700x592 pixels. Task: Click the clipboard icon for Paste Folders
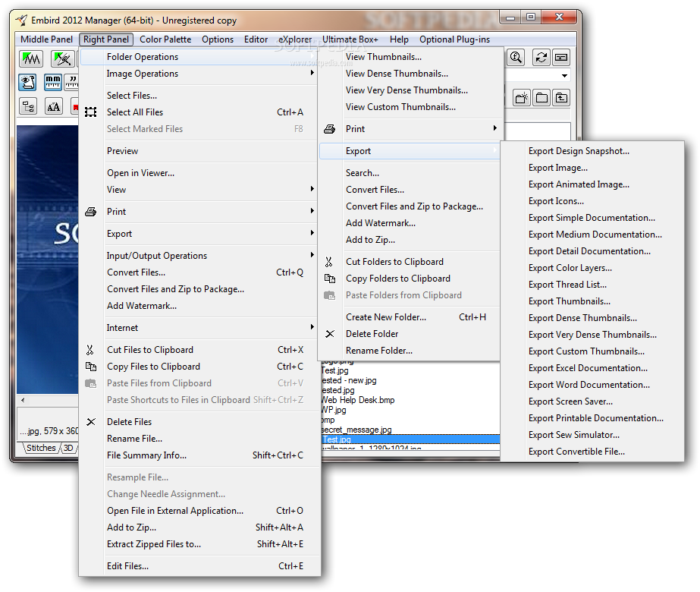coord(329,295)
